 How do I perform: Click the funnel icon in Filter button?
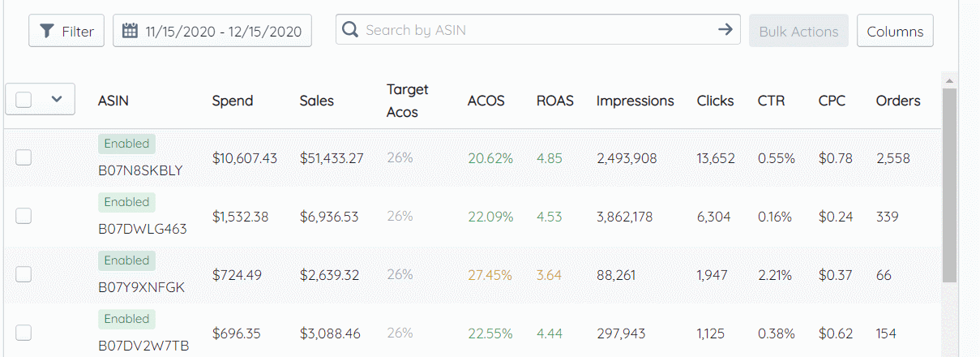click(x=48, y=32)
